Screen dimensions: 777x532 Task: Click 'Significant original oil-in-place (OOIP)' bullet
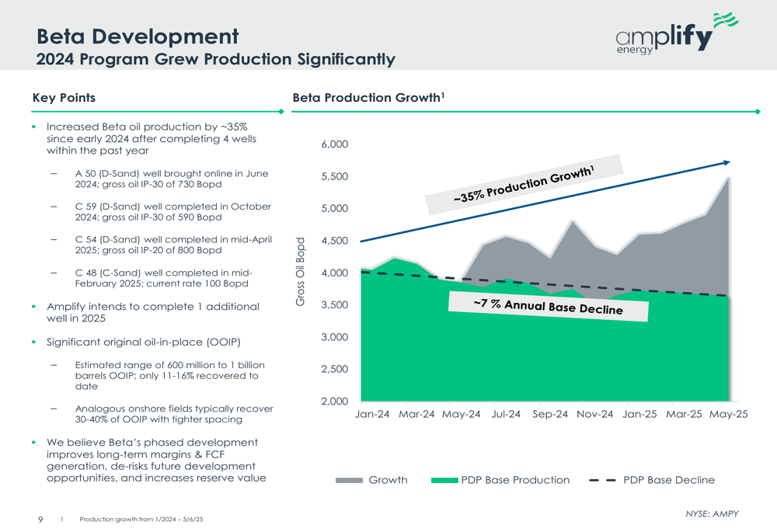tap(143, 342)
